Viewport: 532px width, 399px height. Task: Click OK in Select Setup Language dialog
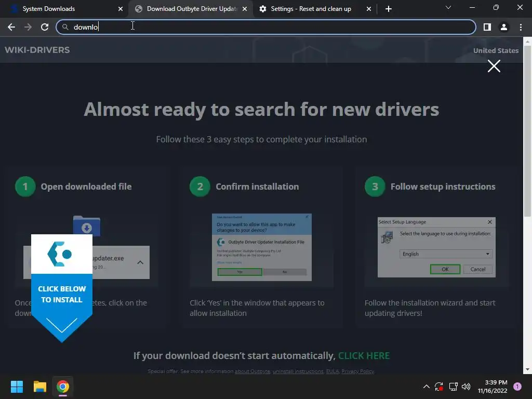click(445, 269)
